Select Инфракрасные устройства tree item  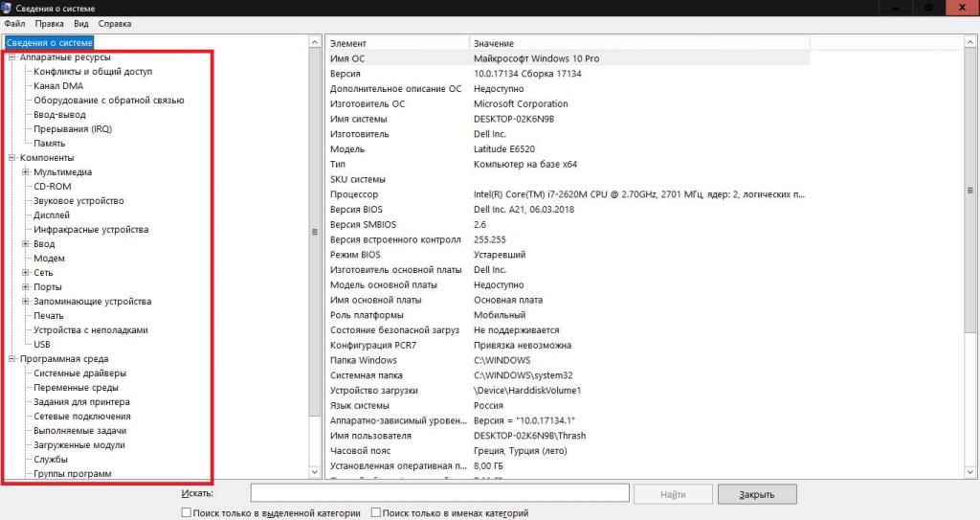[91, 230]
